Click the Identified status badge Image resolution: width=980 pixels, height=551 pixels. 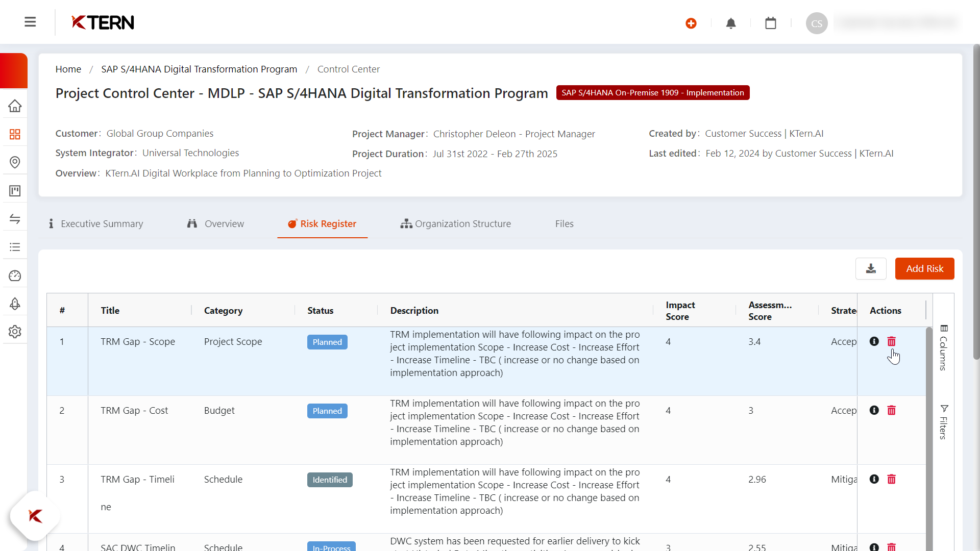[330, 480]
